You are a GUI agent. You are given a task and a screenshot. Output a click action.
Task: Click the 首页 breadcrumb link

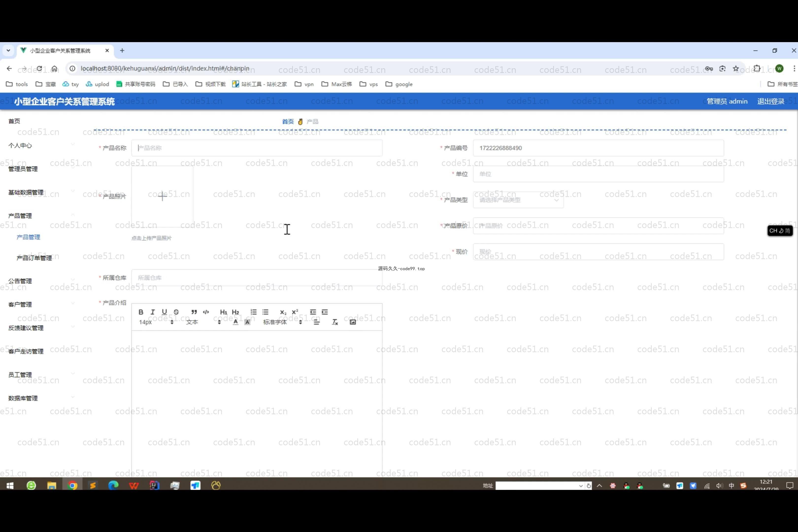(288, 121)
